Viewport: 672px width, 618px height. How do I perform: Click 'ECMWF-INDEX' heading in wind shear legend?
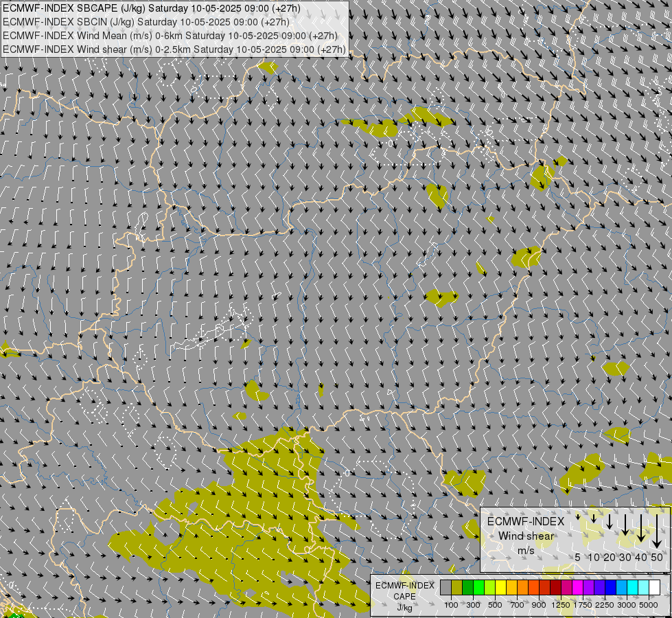coord(526,521)
